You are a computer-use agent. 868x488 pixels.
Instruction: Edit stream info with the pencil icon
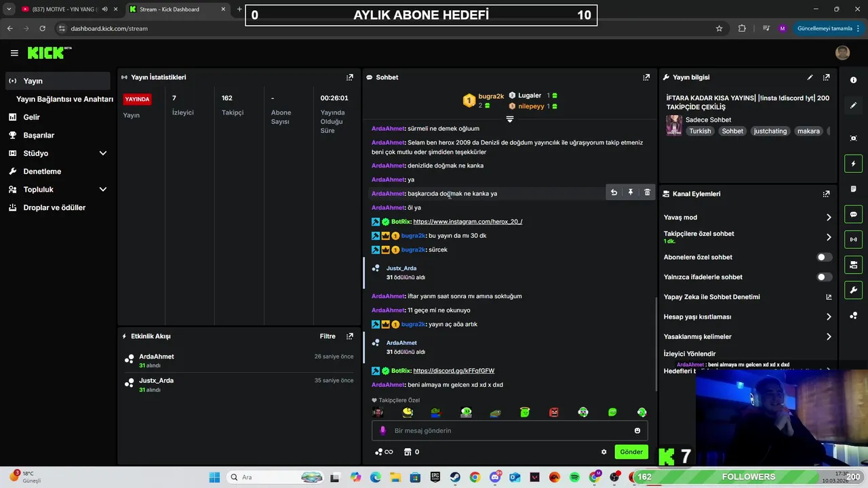click(x=810, y=77)
